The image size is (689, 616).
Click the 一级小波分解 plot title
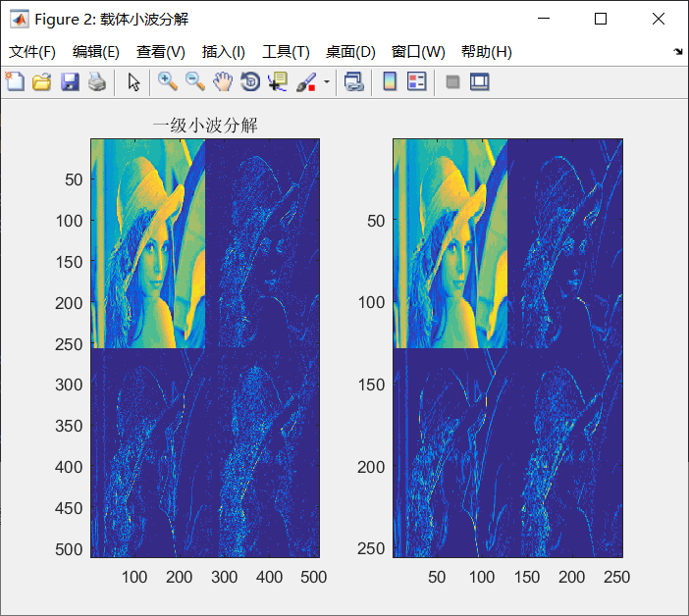pos(205,126)
